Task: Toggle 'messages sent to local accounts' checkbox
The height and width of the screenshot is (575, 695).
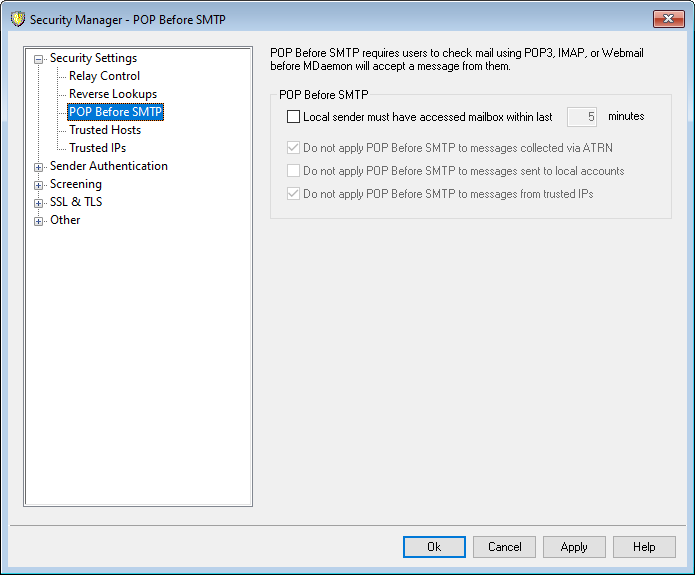Action: tap(294, 171)
